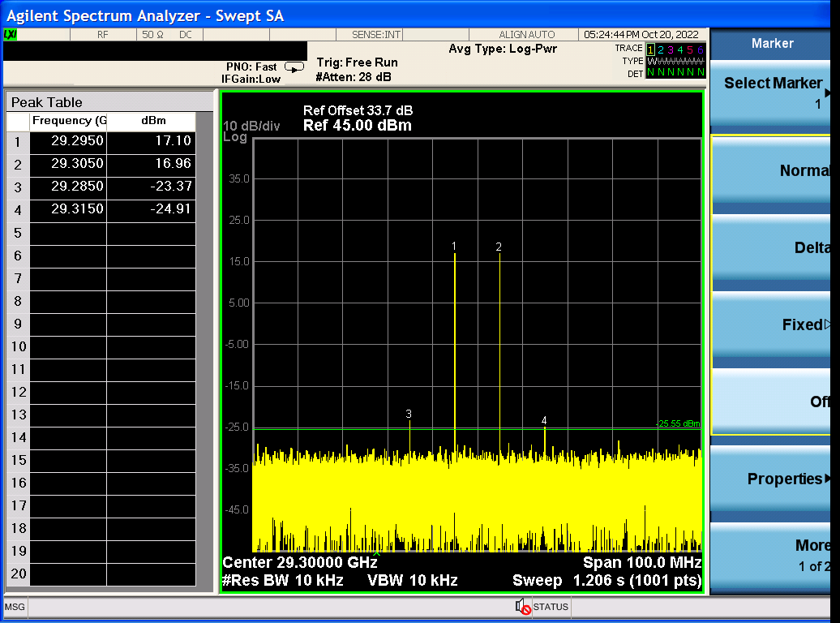
Task: Click the MSG status bar label
Action: click(15, 607)
